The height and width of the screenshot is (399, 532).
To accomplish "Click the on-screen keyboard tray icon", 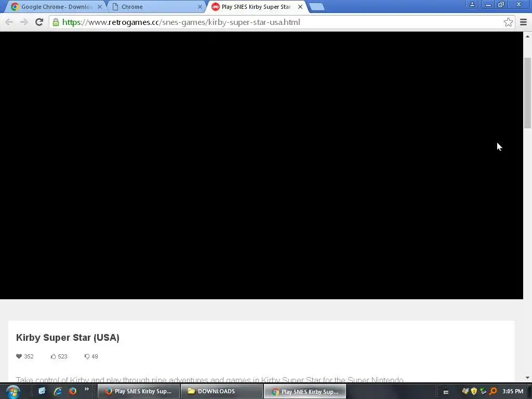I will coord(446,392).
